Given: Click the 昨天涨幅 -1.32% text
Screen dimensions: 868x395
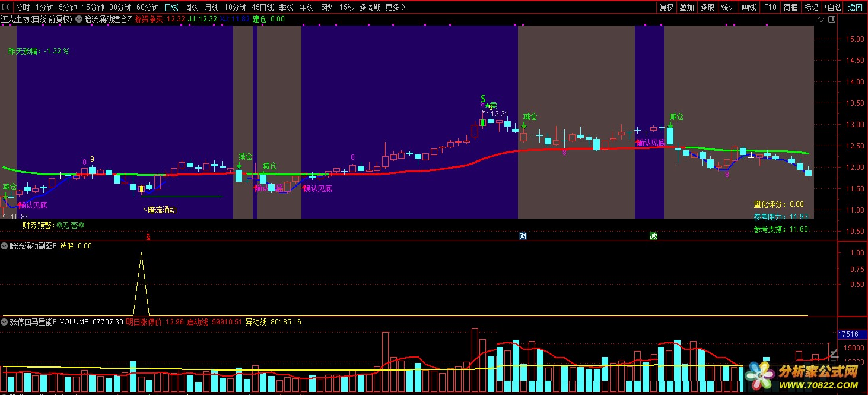Looking at the screenshot, I should pyautogui.click(x=39, y=51).
